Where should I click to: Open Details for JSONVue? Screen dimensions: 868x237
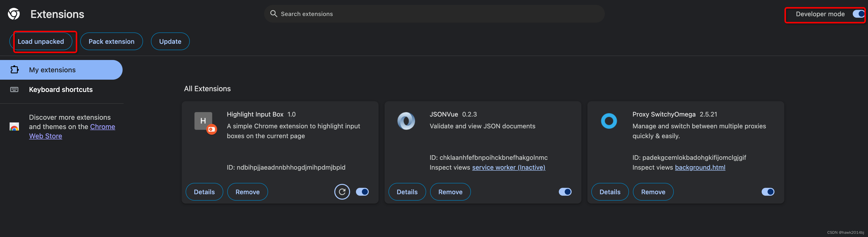(407, 192)
